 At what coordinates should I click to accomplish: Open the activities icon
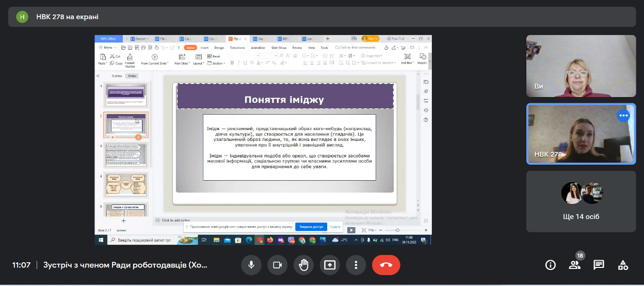pos(623,265)
